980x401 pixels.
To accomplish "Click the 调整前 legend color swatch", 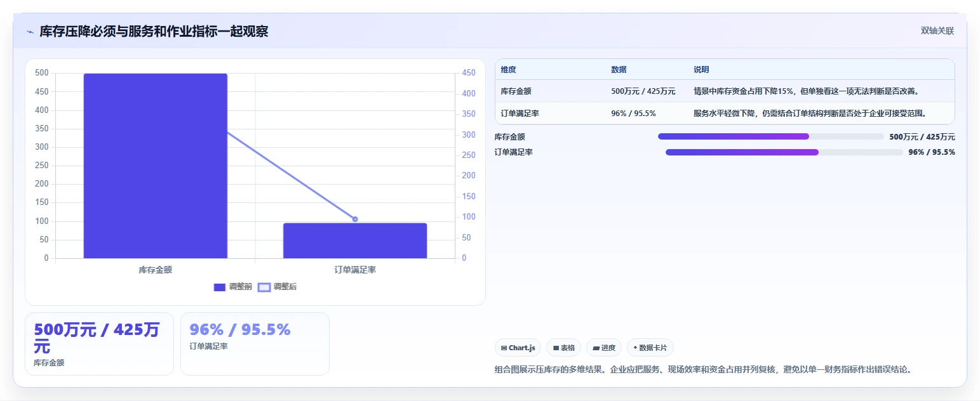I will coord(220,287).
